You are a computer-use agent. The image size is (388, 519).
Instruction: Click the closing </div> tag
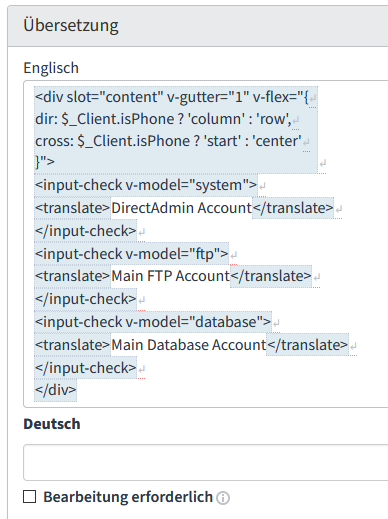click(x=56, y=389)
